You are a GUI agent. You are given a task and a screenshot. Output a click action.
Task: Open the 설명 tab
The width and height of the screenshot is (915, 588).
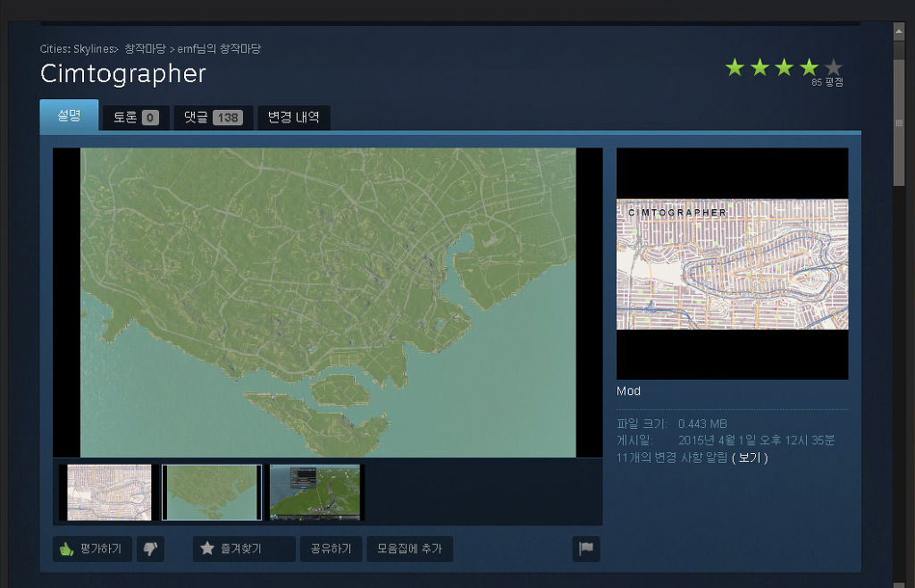tap(69, 116)
